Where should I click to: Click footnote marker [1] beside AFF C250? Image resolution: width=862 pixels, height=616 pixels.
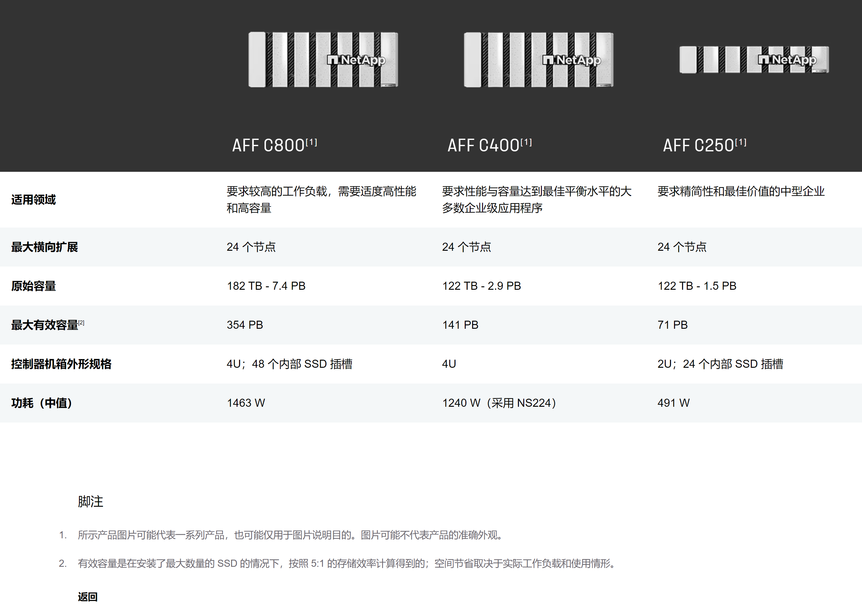click(741, 142)
